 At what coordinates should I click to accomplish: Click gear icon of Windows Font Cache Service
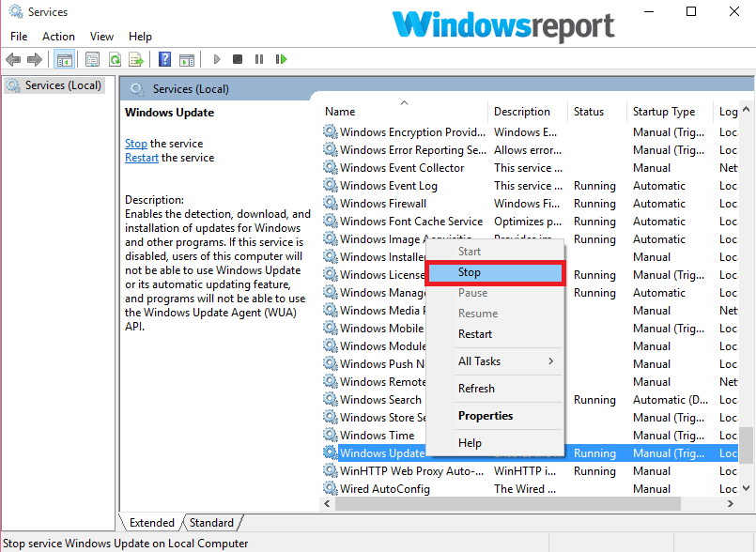coord(331,221)
